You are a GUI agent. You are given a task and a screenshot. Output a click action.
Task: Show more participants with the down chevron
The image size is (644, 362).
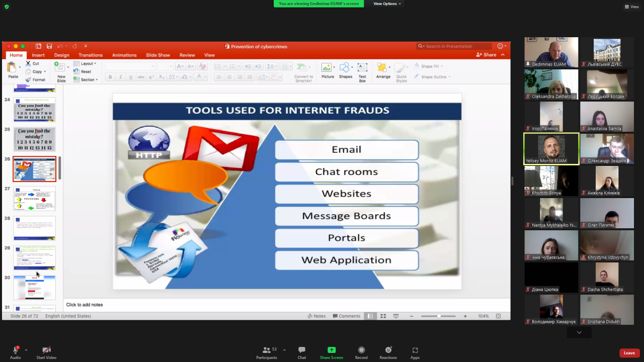[579, 332]
